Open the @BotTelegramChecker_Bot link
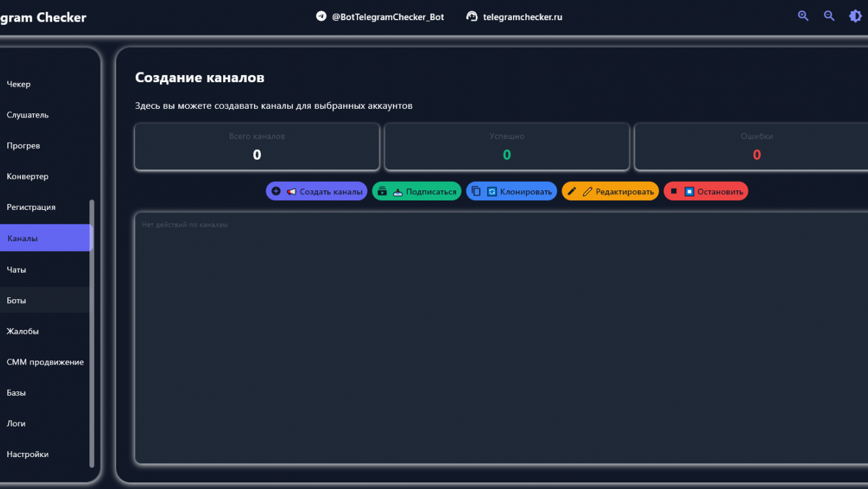The height and width of the screenshot is (489, 868). (x=388, y=17)
